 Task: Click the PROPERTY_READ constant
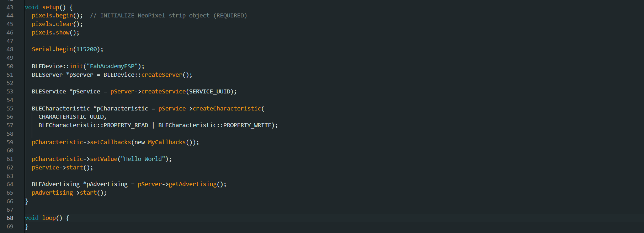[126, 125]
